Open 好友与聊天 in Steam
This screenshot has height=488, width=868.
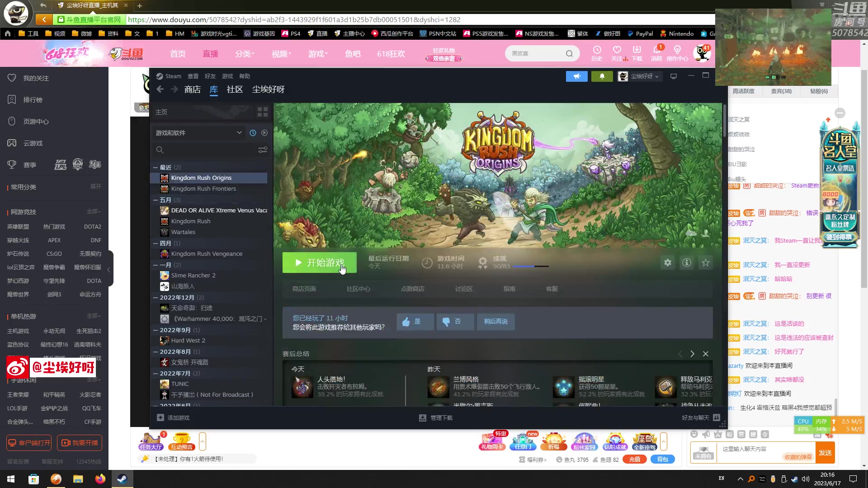pyautogui.click(x=701, y=418)
